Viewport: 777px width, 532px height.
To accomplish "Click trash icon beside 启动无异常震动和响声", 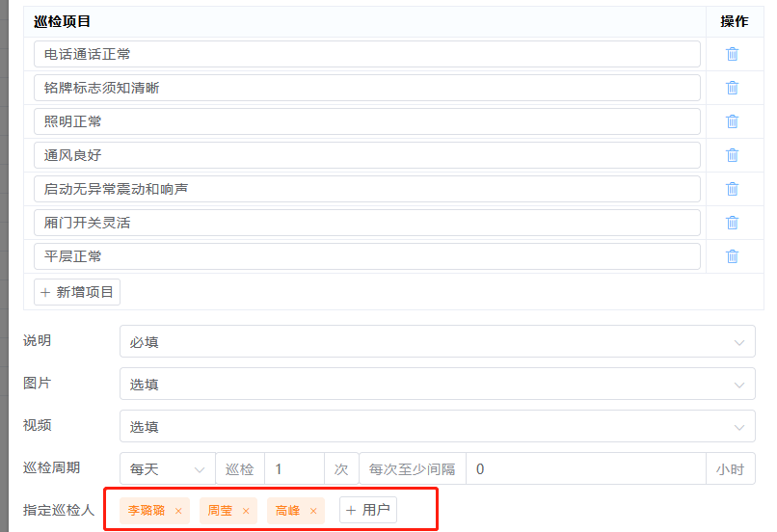I will 732,189.
